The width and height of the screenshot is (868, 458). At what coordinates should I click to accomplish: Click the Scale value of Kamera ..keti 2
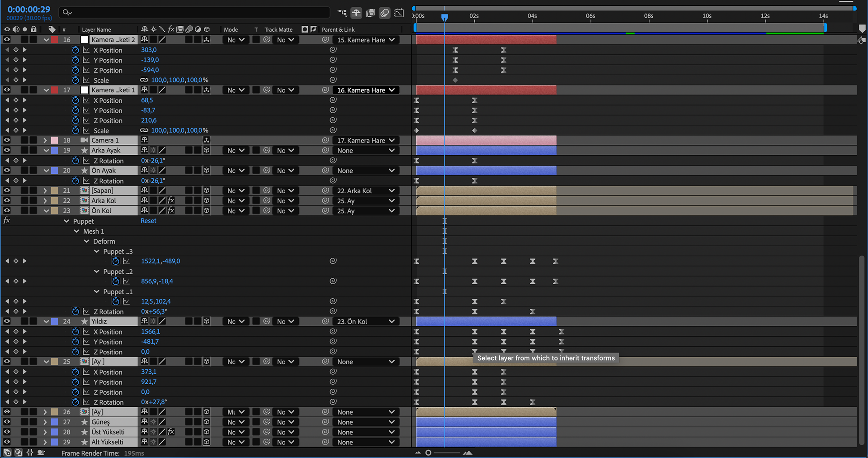coord(179,80)
